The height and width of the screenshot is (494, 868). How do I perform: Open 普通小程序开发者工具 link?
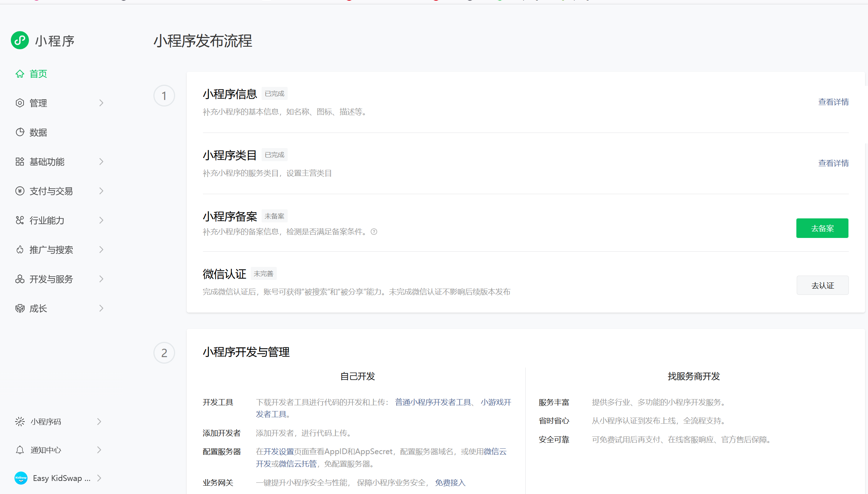tap(433, 402)
